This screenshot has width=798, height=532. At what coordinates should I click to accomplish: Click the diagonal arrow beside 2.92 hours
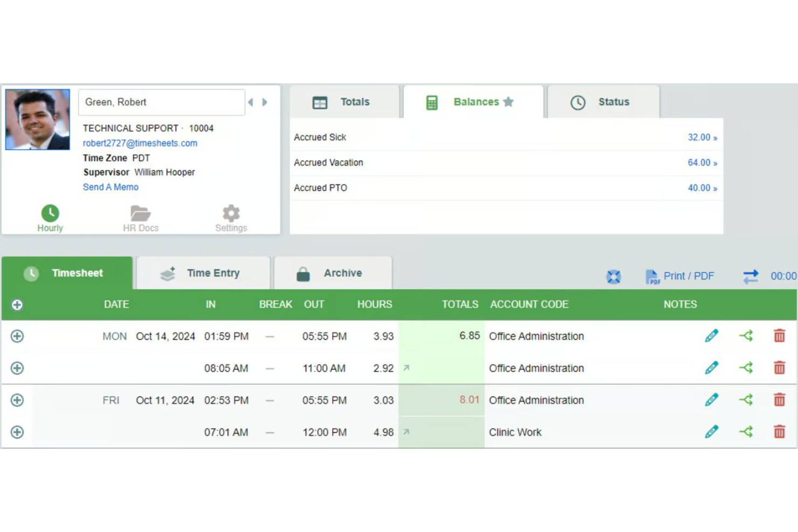click(x=407, y=368)
